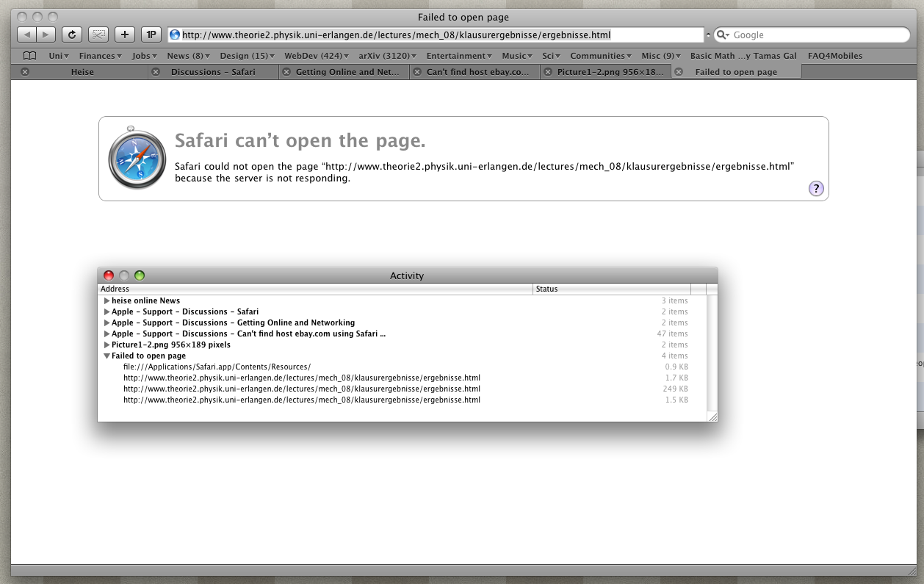924x584 pixels.
Task: Open the Sci bookmarks folder menu
Action: [552, 56]
